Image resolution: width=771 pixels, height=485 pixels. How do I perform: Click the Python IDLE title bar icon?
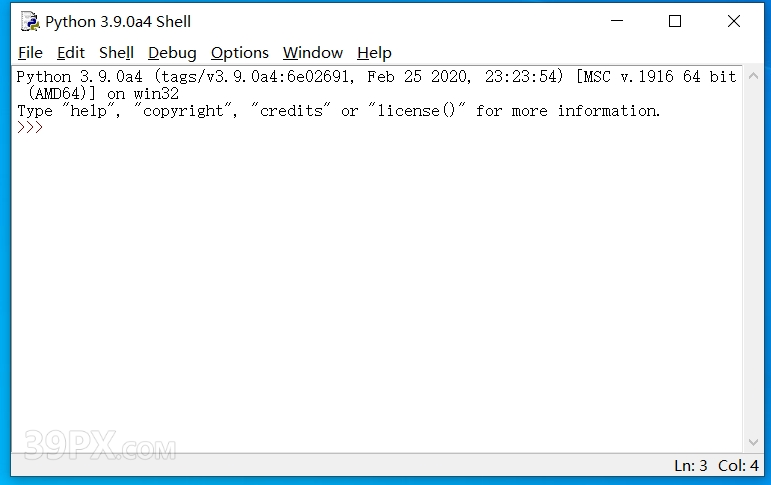[x=30, y=22]
